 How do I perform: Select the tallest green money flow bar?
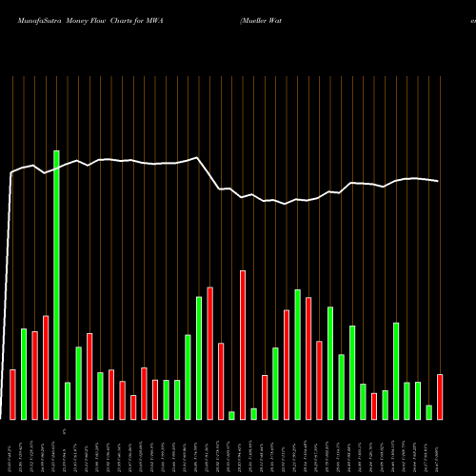tap(56, 285)
